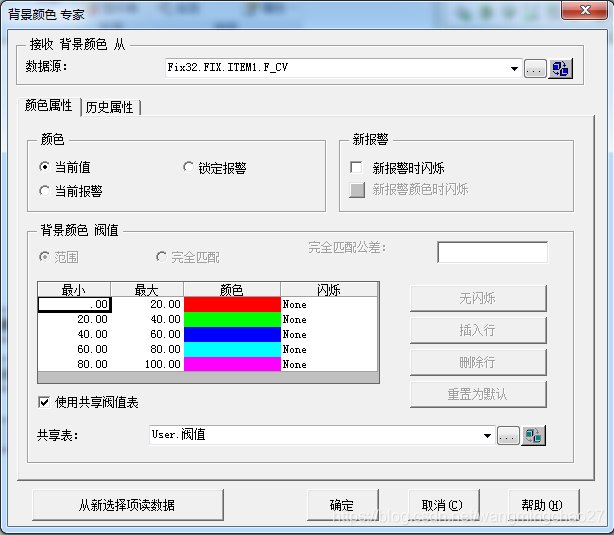
Task: Expand the 共享表 dropdown arrow
Action: pyautogui.click(x=487, y=436)
